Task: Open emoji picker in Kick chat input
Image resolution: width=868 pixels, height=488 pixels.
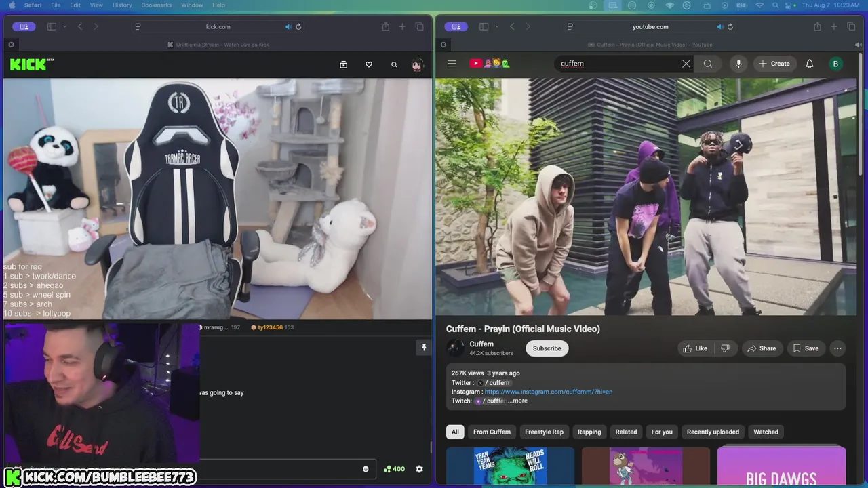Action: pos(366,469)
